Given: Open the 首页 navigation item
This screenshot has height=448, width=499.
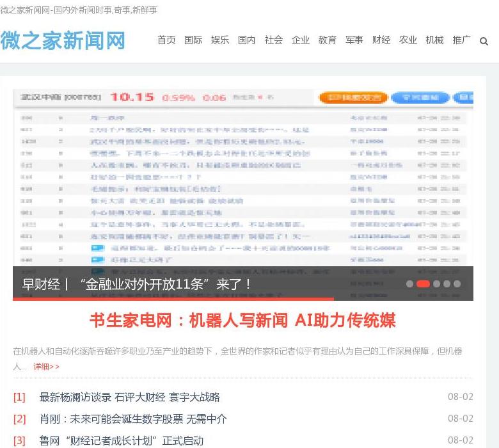Looking at the screenshot, I should point(166,40).
